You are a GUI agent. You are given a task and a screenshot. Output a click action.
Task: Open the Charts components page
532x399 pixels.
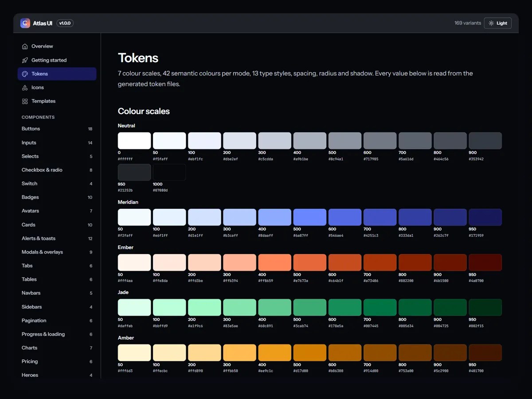(x=57, y=348)
